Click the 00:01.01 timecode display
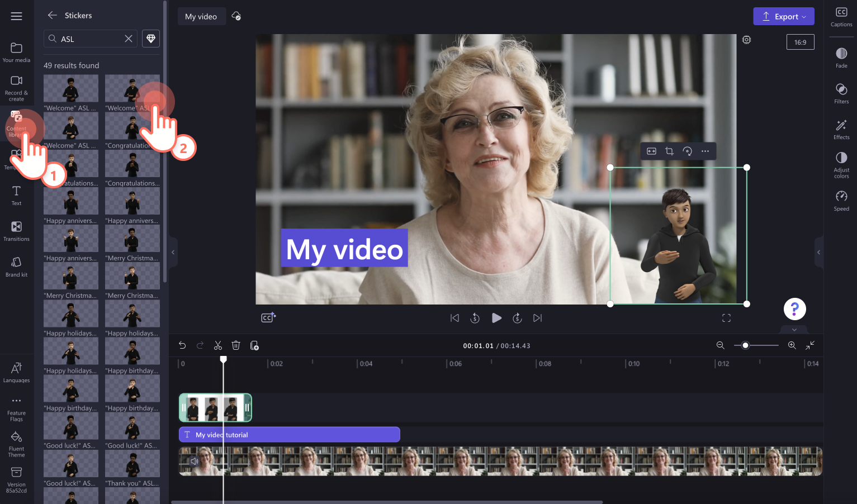Image resolution: width=857 pixels, height=504 pixels. tap(479, 346)
